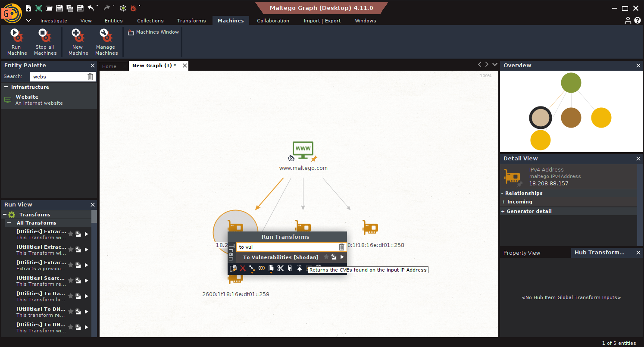Favorite the To Vulnerabilities transform star
This screenshot has width=644, height=347.
[x=326, y=257]
